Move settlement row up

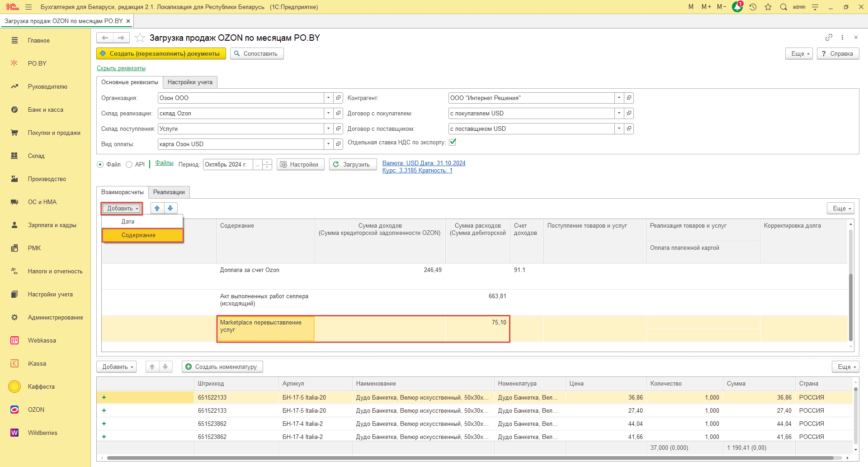157,208
